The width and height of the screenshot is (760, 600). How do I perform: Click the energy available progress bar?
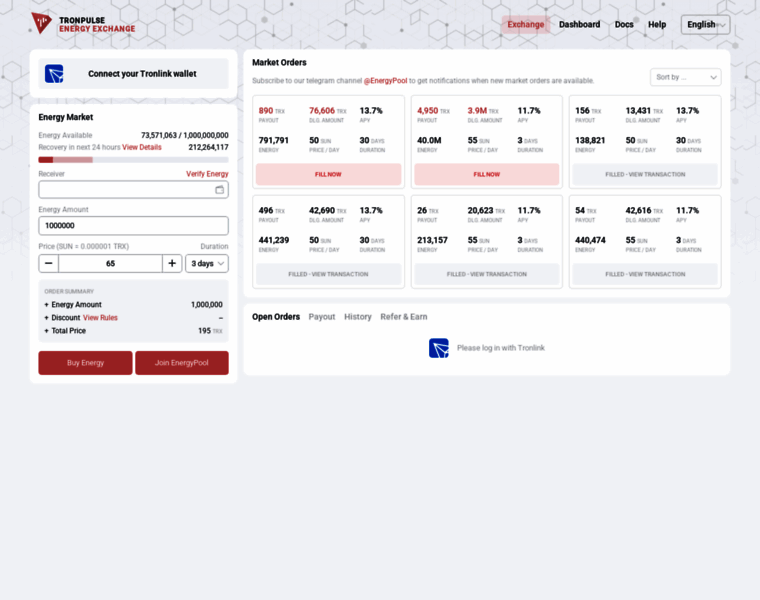[133, 160]
